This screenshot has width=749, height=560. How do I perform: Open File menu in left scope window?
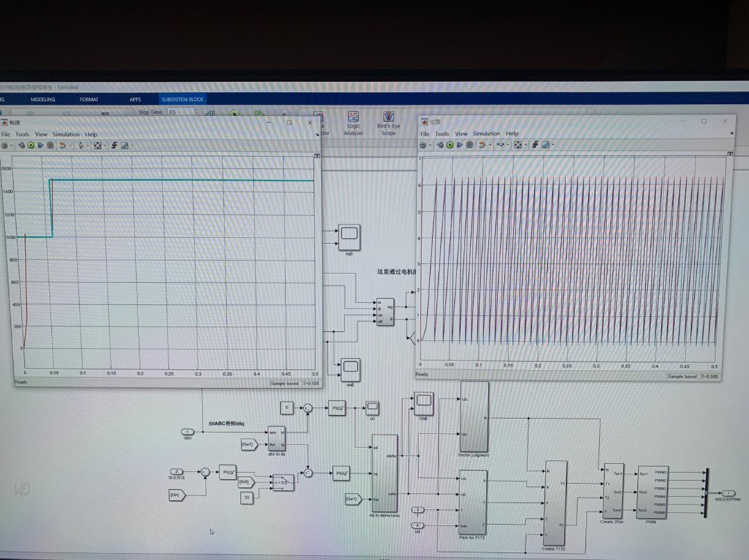[6, 135]
